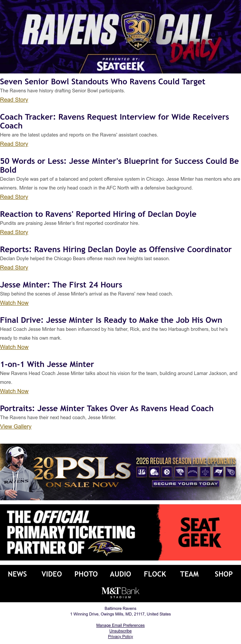Open the Audio section
This screenshot has height=644, width=241.
click(x=120, y=574)
